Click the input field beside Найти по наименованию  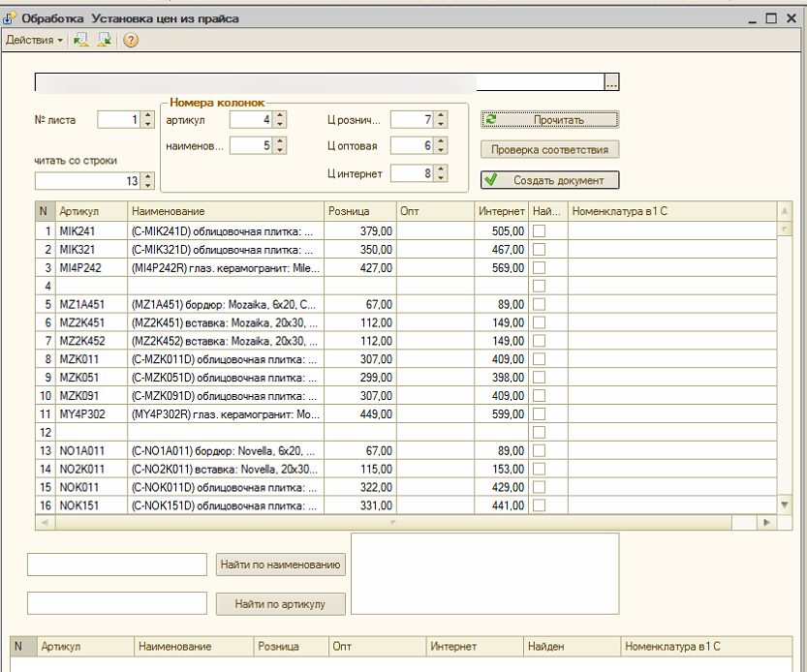[x=117, y=565]
